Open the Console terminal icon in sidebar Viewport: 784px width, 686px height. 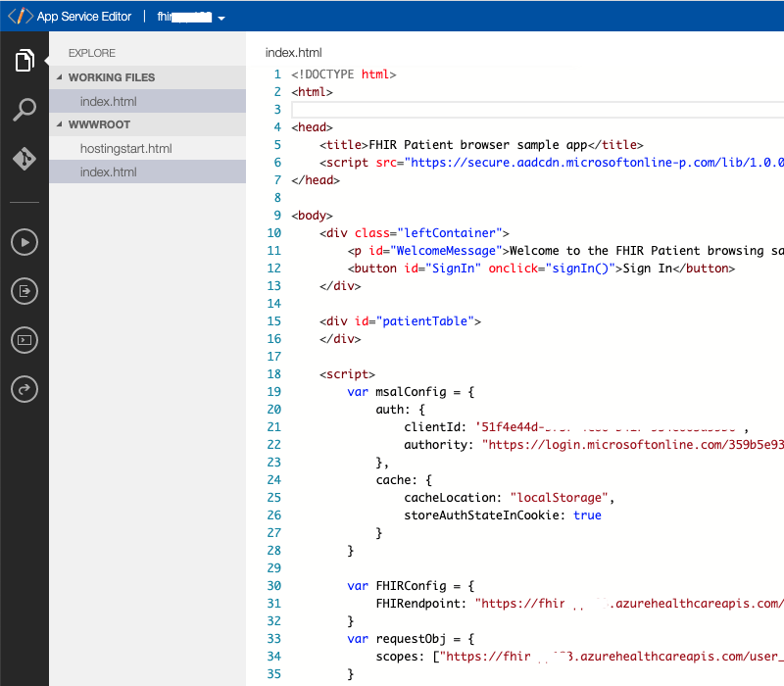24,340
